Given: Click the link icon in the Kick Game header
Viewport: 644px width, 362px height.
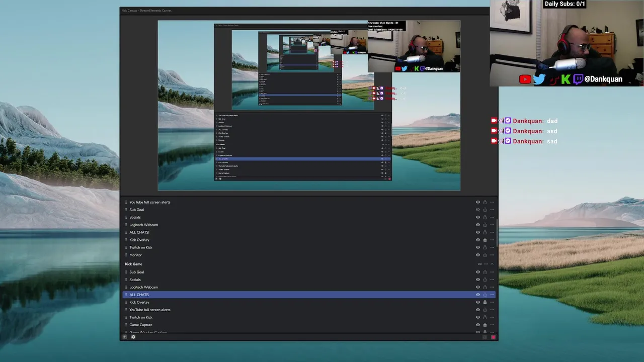Looking at the screenshot, I should click(x=479, y=264).
